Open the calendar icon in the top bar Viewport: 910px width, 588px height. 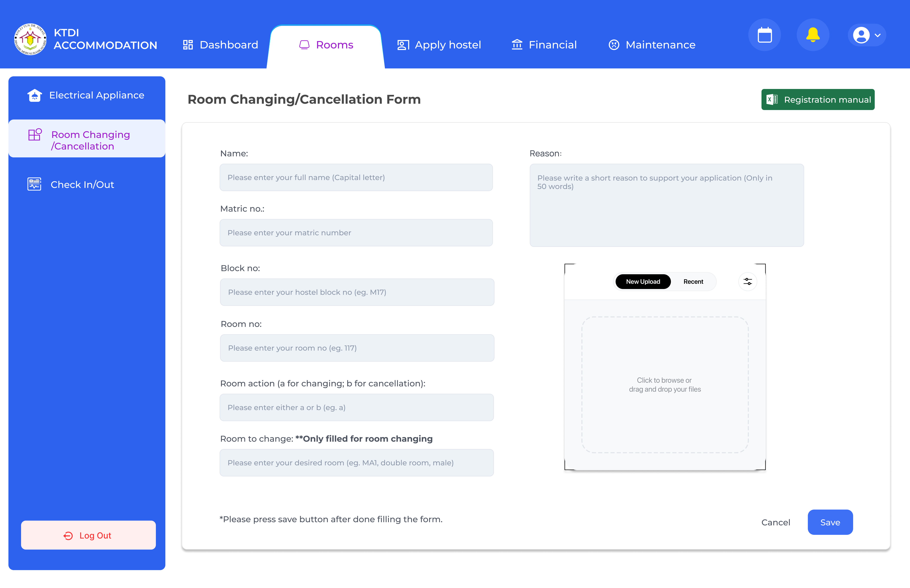click(x=764, y=35)
